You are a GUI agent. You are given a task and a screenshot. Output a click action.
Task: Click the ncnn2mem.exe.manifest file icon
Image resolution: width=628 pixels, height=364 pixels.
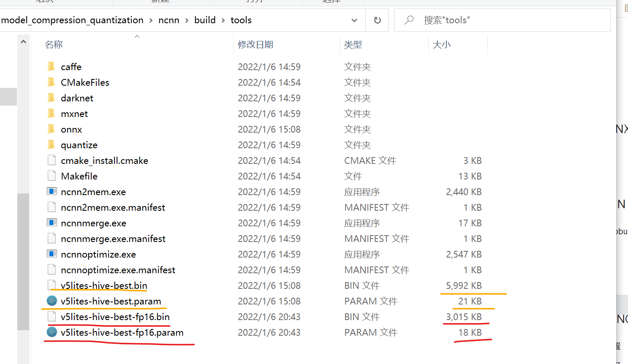point(52,207)
